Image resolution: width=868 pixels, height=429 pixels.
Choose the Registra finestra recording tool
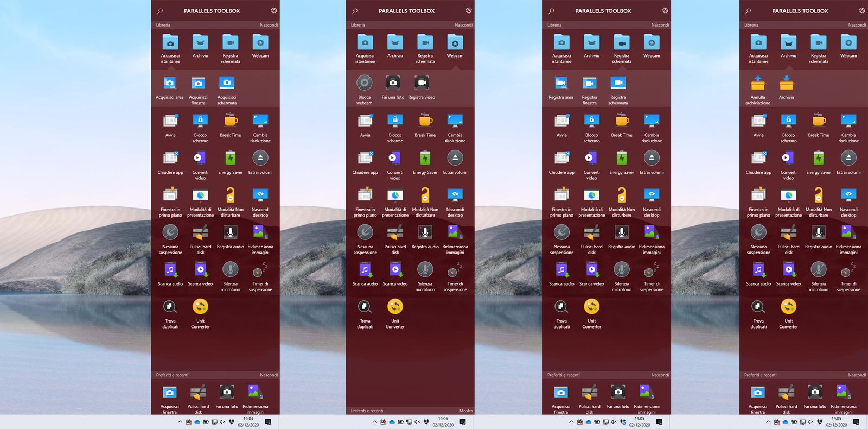point(590,90)
